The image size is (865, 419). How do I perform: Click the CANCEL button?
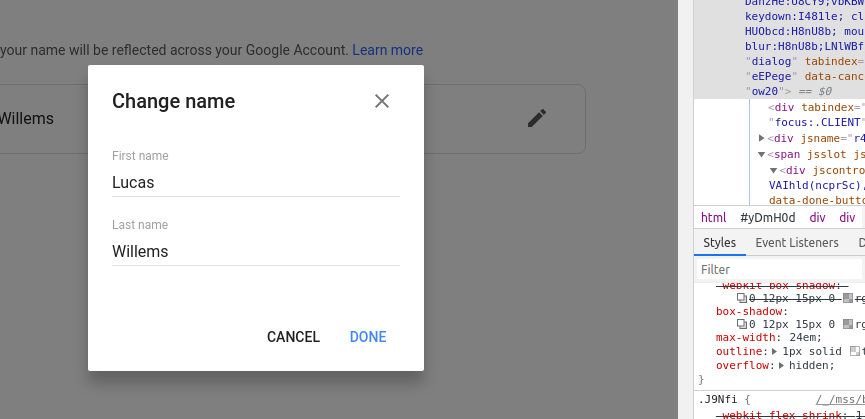[x=293, y=337]
